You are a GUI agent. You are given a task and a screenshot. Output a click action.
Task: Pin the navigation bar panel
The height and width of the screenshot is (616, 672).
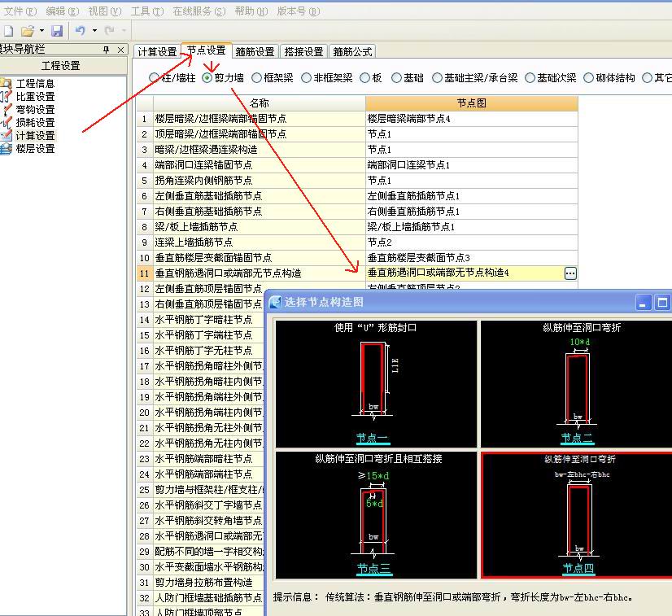click(107, 50)
